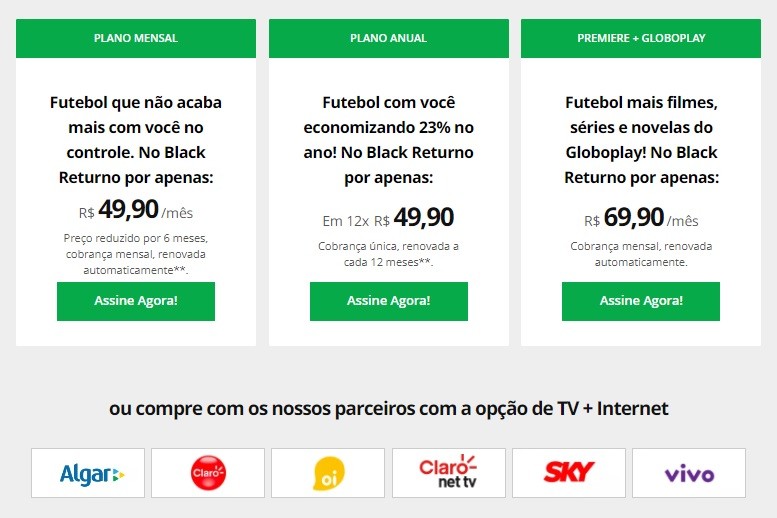Viewport: 777px width, 518px height.
Task: Select the PLANO ANUAL header
Action: point(388,38)
